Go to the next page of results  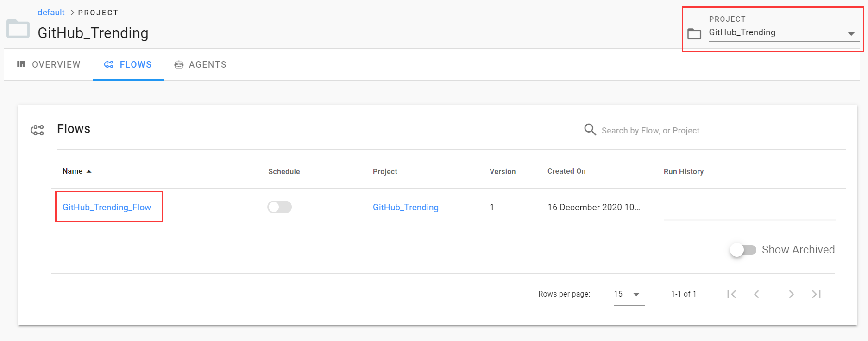(x=791, y=294)
